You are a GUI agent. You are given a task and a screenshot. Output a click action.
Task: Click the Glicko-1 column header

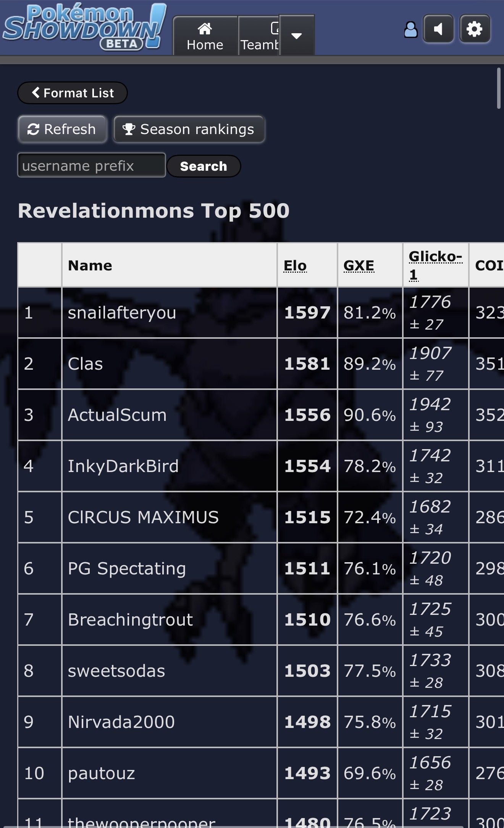click(436, 265)
